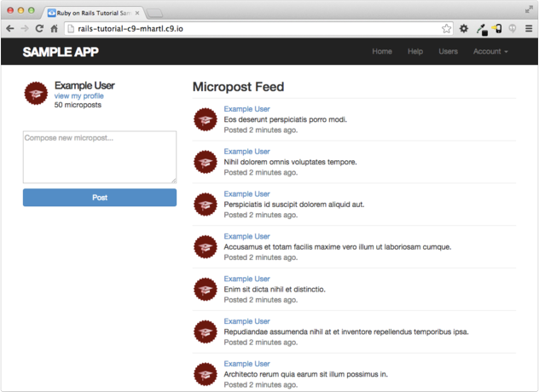Click the browser back arrow
This screenshot has width=539, height=392.
click(x=9, y=28)
